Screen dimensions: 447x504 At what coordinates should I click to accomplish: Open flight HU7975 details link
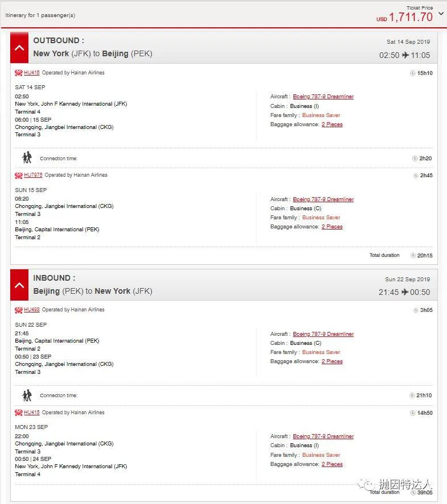point(33,175)
